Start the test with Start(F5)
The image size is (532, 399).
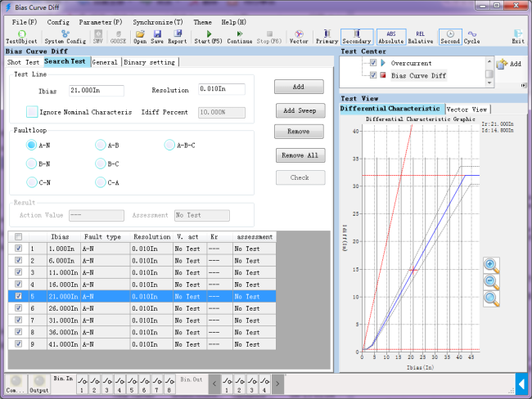pyautogui.click(x=207, y=36)
